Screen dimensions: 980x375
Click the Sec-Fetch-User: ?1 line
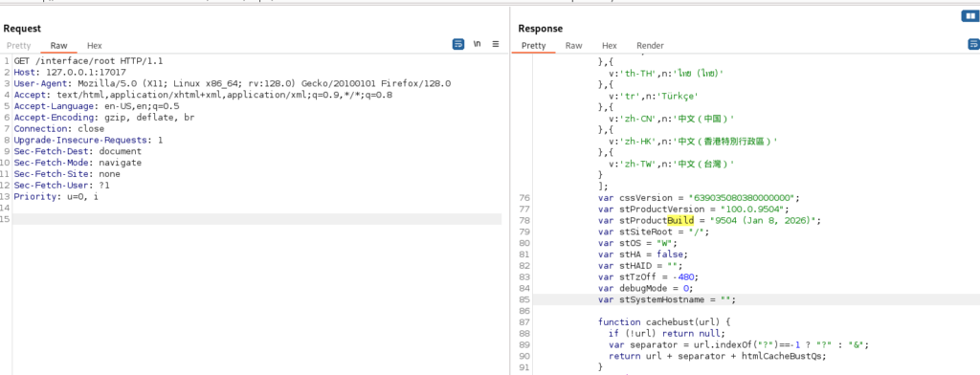(62, 185)
